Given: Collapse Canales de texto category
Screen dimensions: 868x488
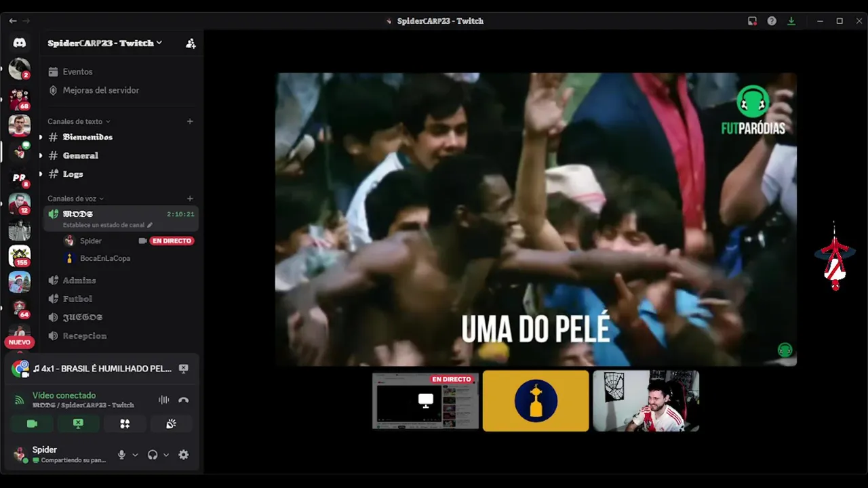Looking at the screenshot, I should point(79,121).
